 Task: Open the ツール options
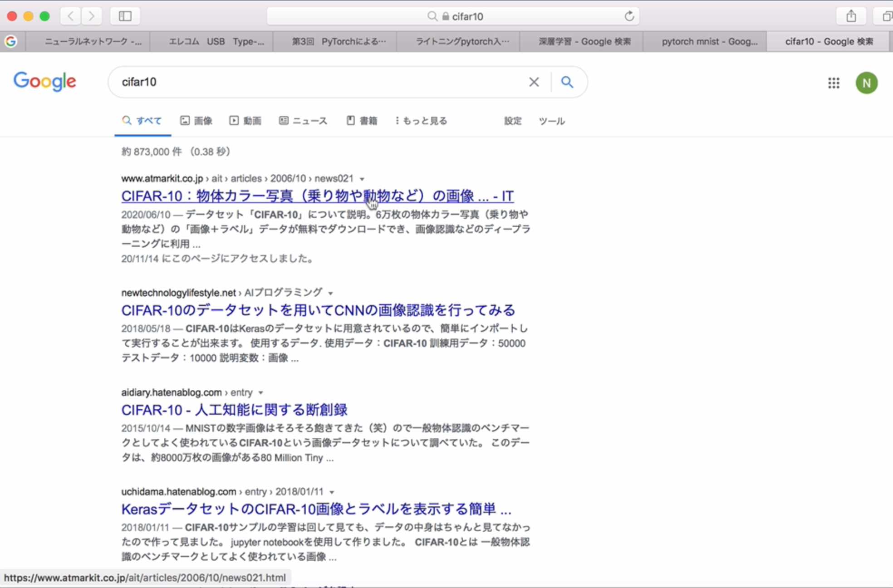(552, 121)
